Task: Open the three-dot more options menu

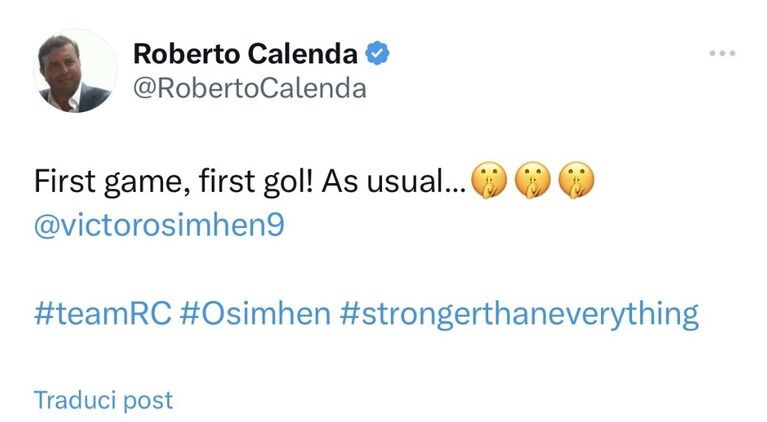Action: [722, 53]
